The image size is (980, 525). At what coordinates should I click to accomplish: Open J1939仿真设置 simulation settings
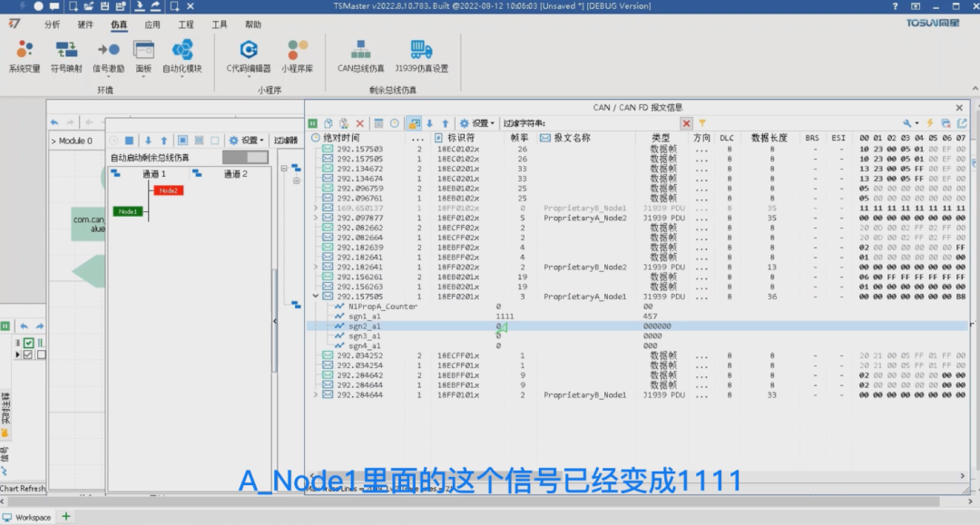(x=421, y=56)
